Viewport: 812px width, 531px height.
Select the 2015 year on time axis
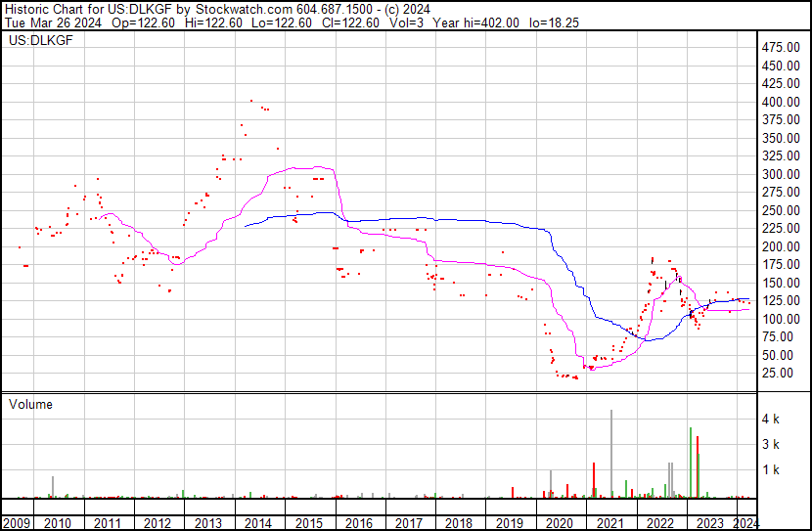pyautogui.click(x=308, y=521)
